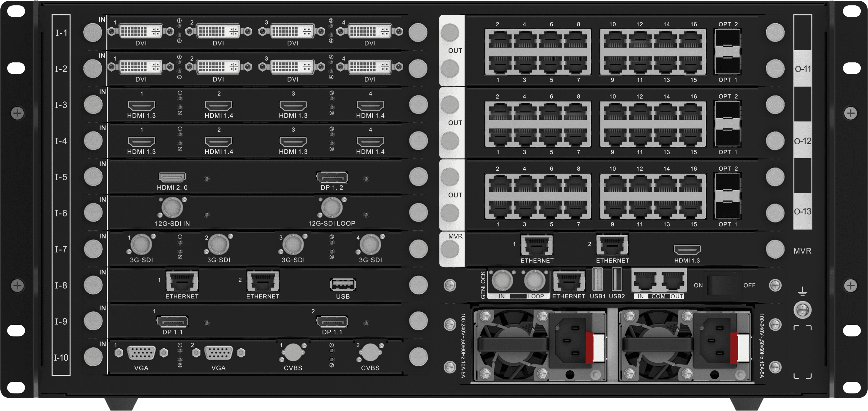Select the DP 1.2 port on card I-5

332,177
